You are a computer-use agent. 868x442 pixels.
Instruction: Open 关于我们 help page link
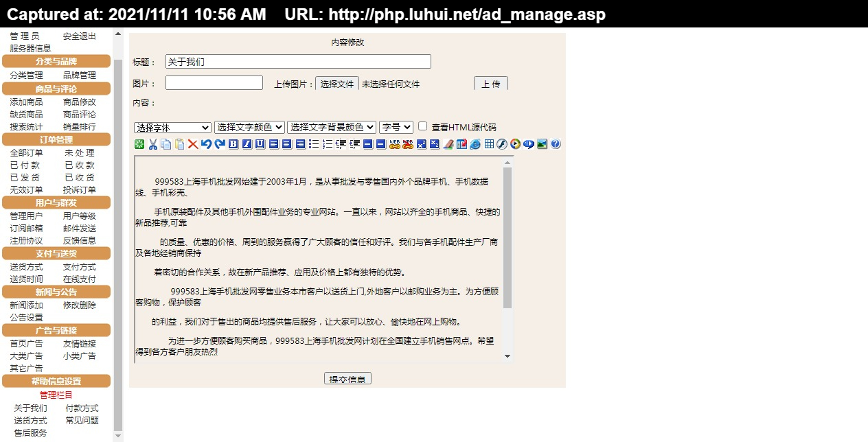click(31, 408)
